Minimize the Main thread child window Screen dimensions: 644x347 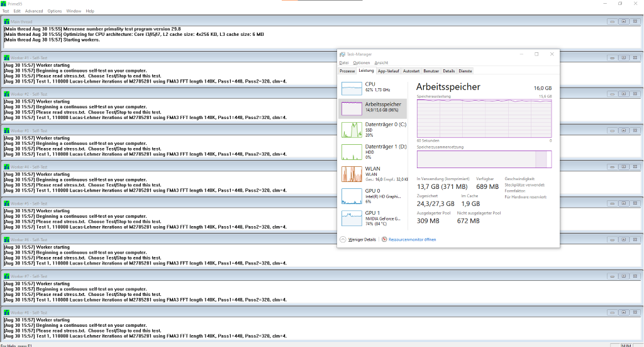pos(612,21)
